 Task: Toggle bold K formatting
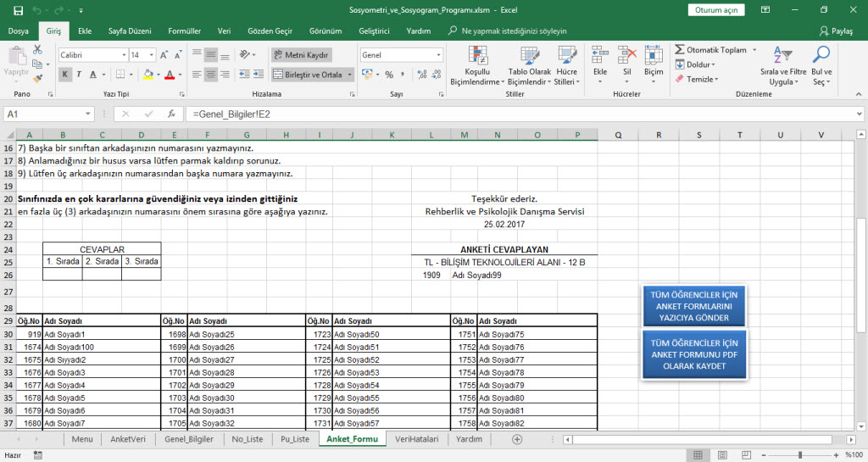(x=64, y=74)
